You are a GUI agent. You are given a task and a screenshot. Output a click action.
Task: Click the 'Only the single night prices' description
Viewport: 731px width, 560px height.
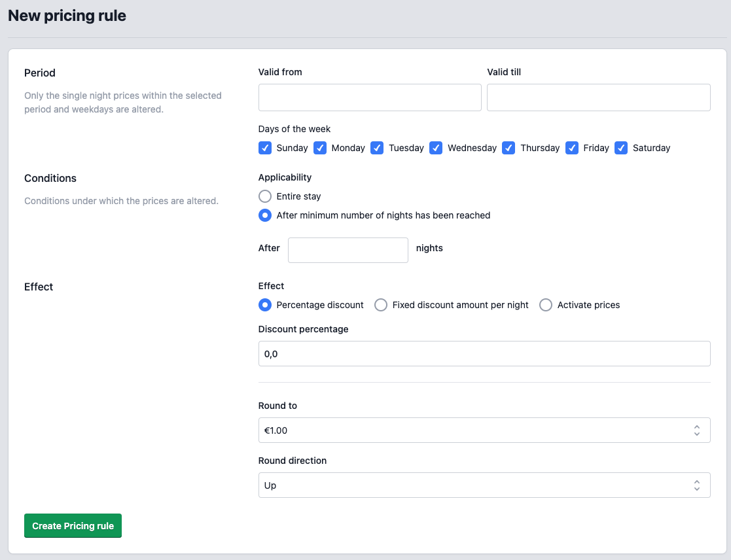coord(122,103)
